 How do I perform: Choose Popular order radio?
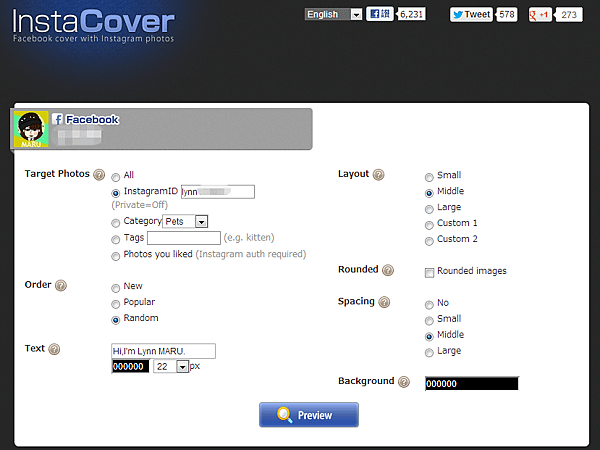tap(116, 304)
